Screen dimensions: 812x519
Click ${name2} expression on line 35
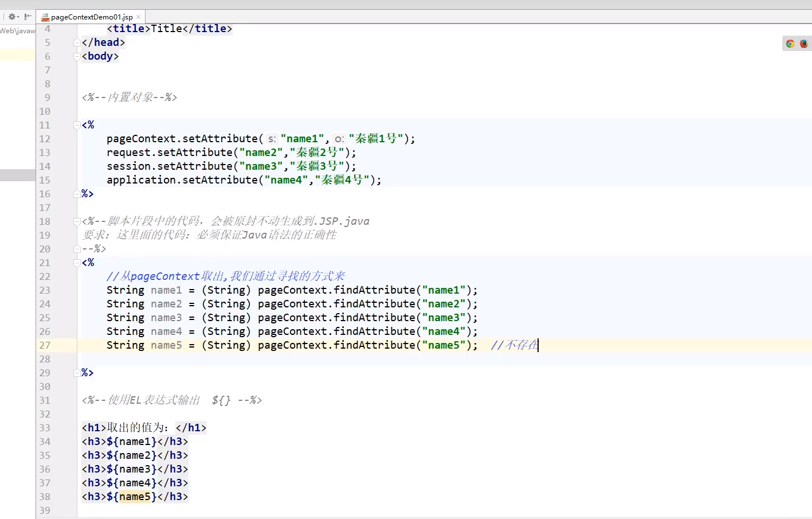(132, 455)
